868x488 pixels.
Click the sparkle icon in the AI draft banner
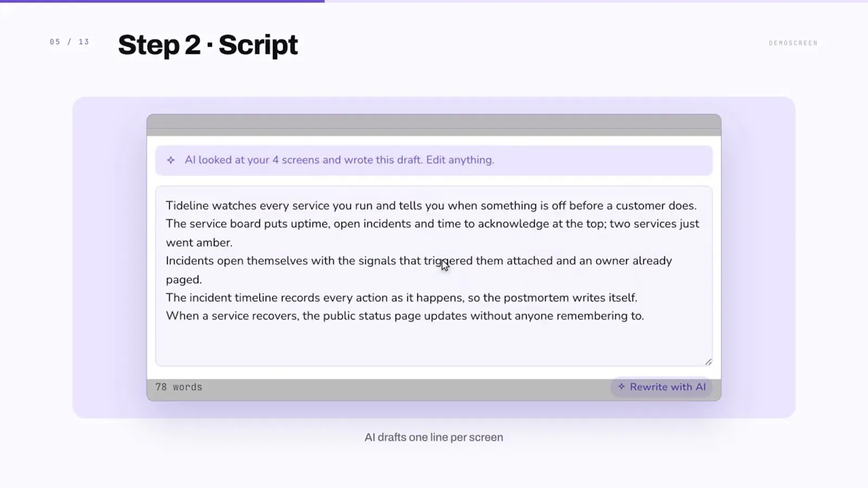[171, 160]
